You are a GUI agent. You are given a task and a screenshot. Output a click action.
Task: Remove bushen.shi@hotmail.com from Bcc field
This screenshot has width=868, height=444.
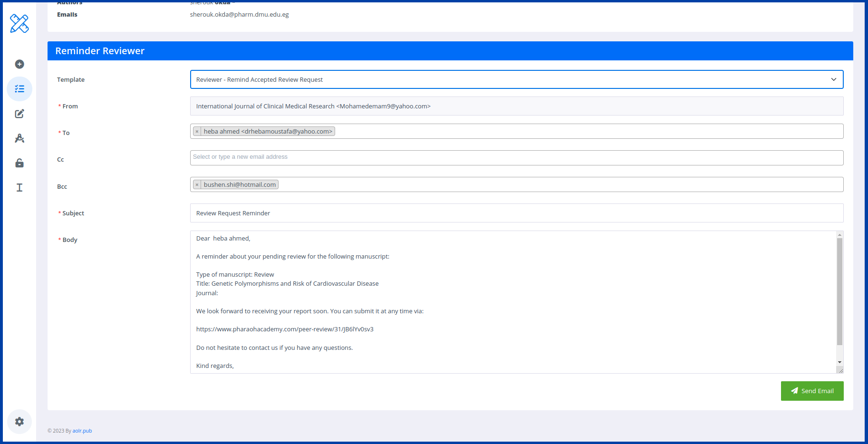point(197,185)
